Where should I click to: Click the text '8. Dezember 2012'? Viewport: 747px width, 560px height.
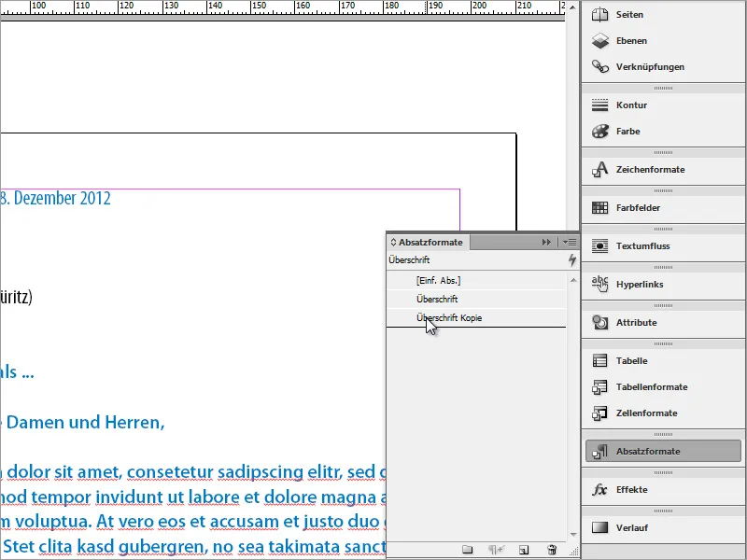(x=55, y=199)
